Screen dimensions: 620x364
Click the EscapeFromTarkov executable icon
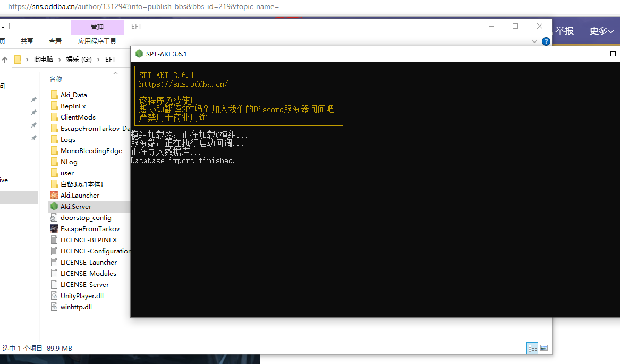click(54, 228)
